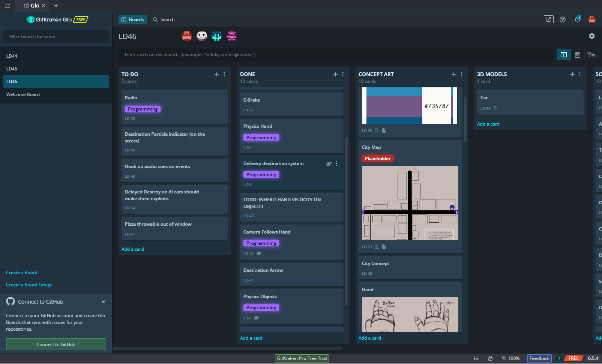The height and width of the screenshot is (364, 602).
Task: Switch to calendar view icon
Action: [578, 55]
